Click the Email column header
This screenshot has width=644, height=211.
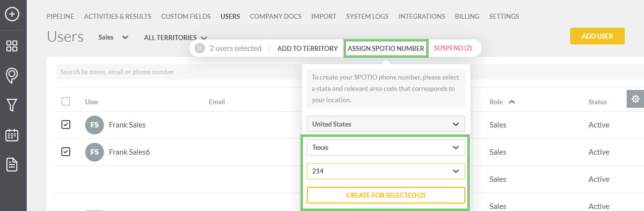217,102
